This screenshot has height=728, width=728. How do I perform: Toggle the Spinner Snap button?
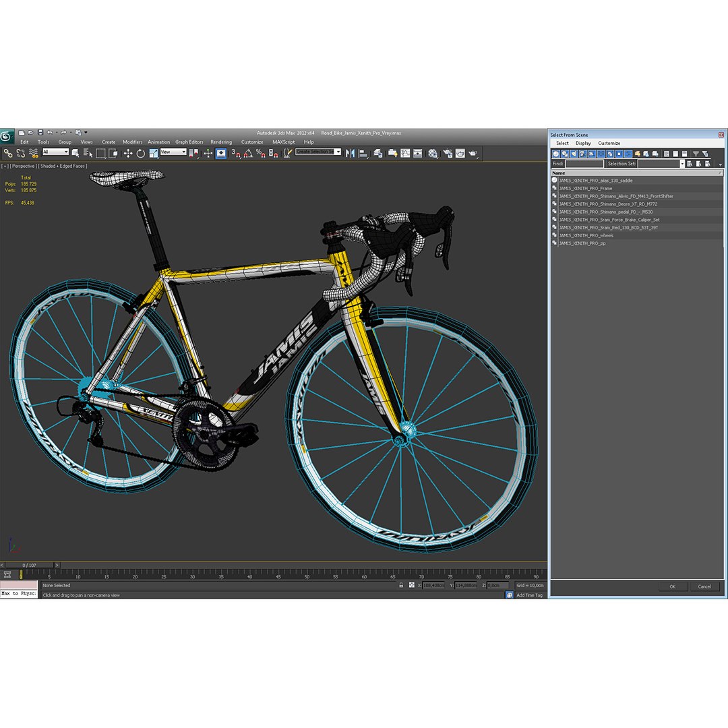[x=274, y=153]
